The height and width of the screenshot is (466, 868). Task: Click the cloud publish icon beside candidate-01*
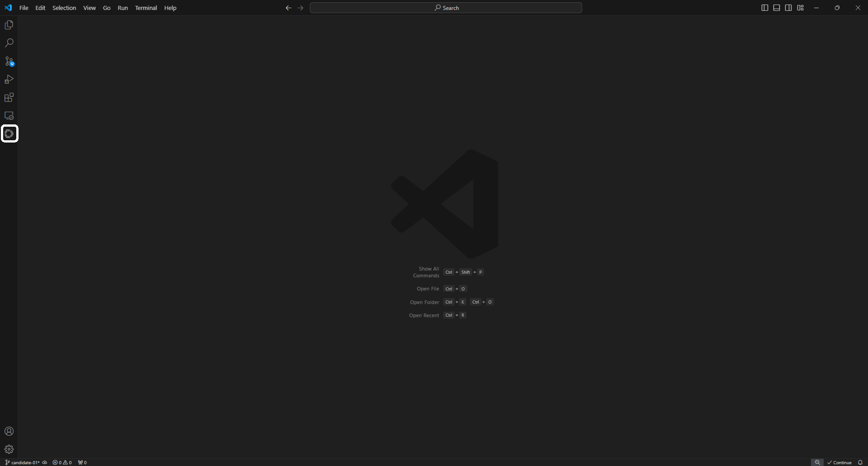pyautogui.click(x=45, y=462)
